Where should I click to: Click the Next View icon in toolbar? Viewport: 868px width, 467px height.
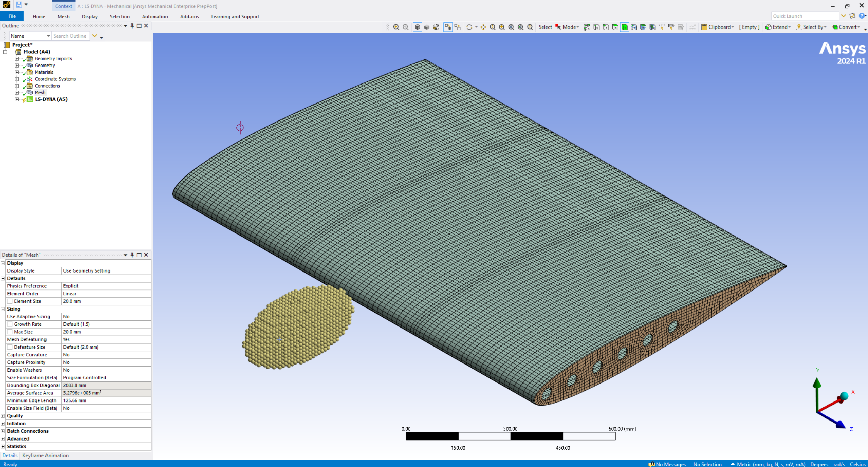click(x=405, y=27)
